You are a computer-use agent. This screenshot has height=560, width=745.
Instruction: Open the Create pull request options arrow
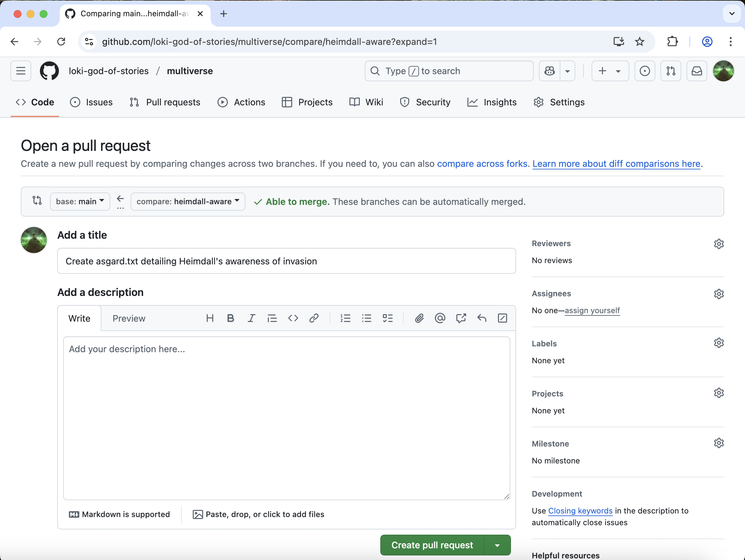(497, 545)
